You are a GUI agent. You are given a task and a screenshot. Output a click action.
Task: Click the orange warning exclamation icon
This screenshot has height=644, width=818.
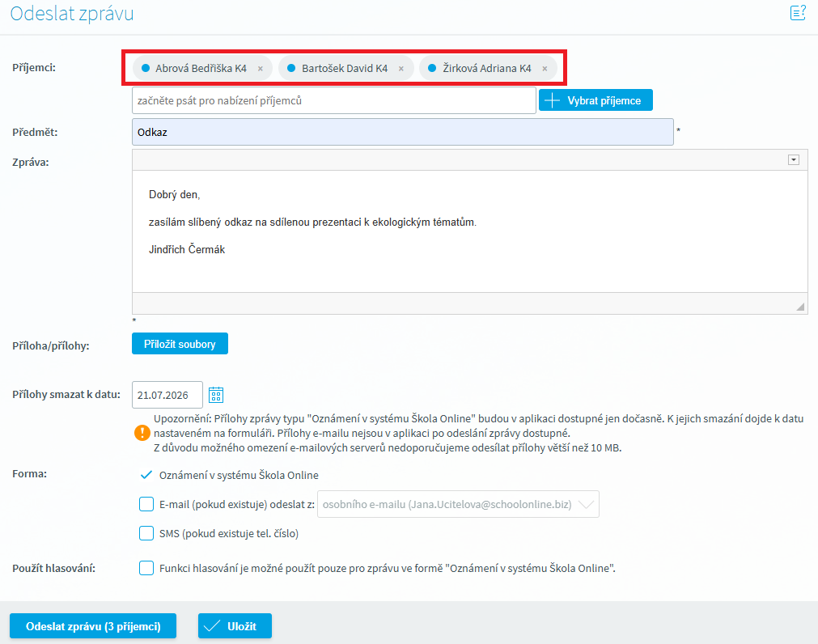click(142, 433)
